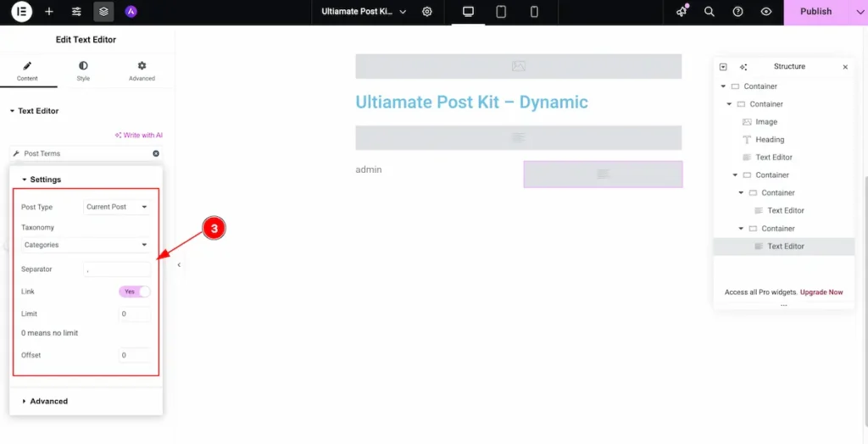Toggle the Link switch off
The image size is (868, 444).
(x=135, y=291)
